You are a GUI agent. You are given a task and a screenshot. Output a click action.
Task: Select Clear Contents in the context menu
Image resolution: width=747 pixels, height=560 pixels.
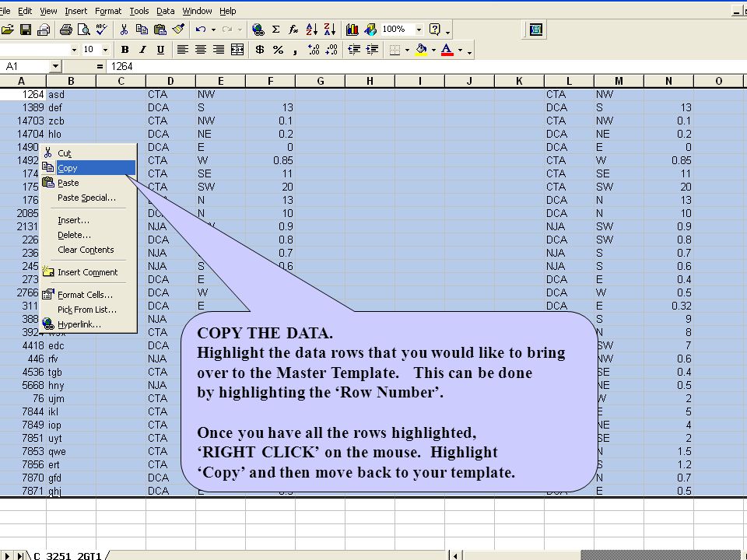[x=89, y=250]
